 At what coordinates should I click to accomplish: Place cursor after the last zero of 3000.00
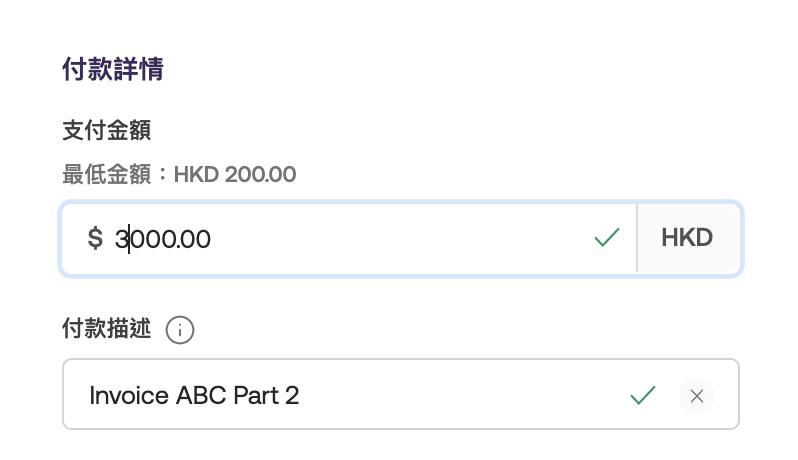pyautogui.click(x=212, y=239)
